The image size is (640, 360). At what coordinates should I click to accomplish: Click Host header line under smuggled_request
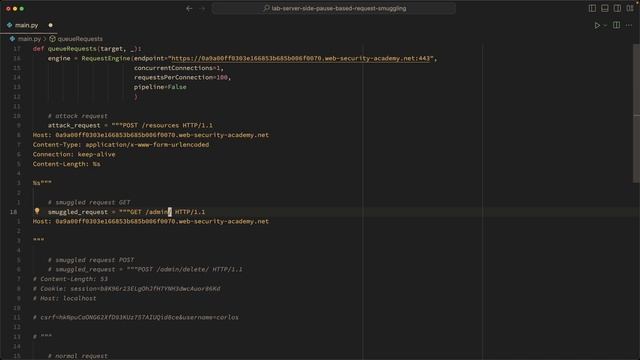[151, 221]
